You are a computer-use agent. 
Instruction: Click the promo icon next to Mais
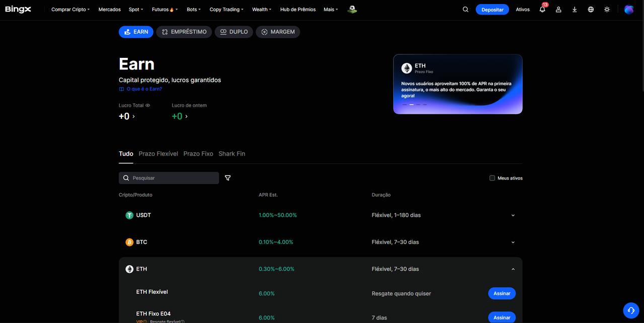pos(352,9)
